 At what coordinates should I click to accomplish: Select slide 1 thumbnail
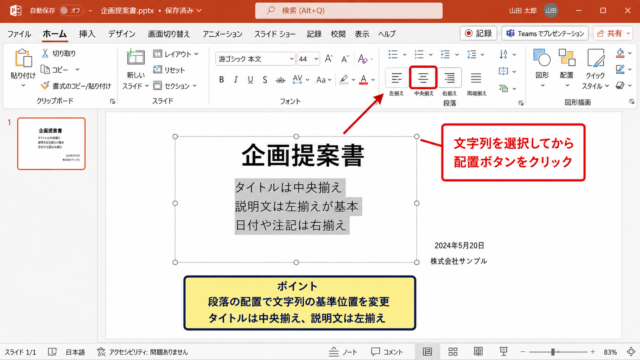click(51, 144)
